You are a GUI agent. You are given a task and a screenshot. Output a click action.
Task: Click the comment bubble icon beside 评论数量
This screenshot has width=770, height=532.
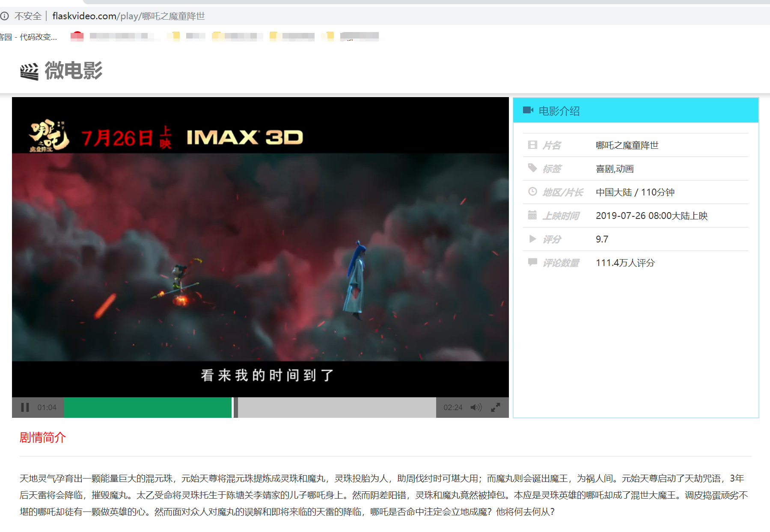click(x=532, y=262)
